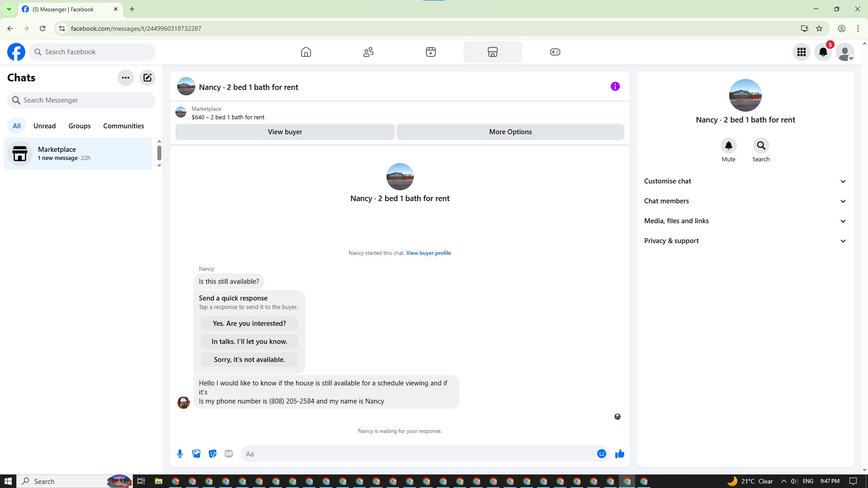Send quick response 'Sorry, it's not available.'
Image resolution: width=868 pixels, height=488 pixels.
pyautogui.click(x=250, y=360)
